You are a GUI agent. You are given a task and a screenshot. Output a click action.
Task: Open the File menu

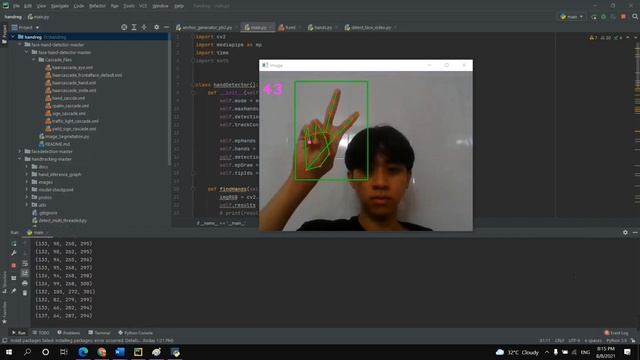[16, 6]
